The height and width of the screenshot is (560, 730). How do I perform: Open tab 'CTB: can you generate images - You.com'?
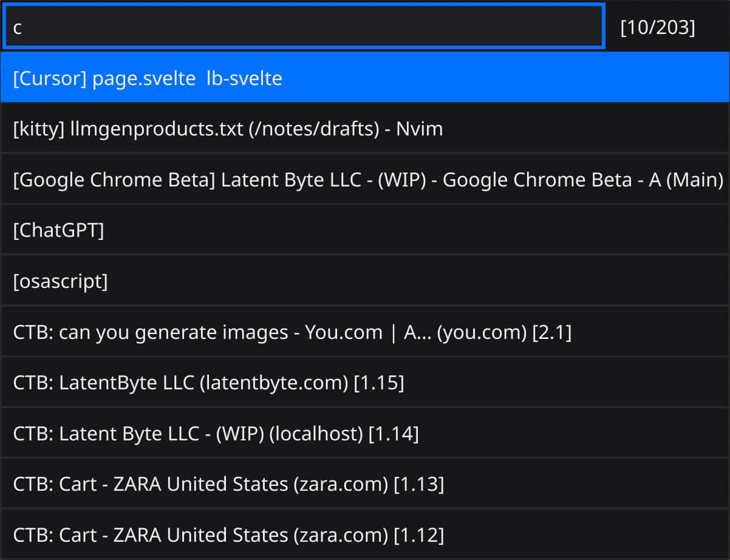(365, 332)
